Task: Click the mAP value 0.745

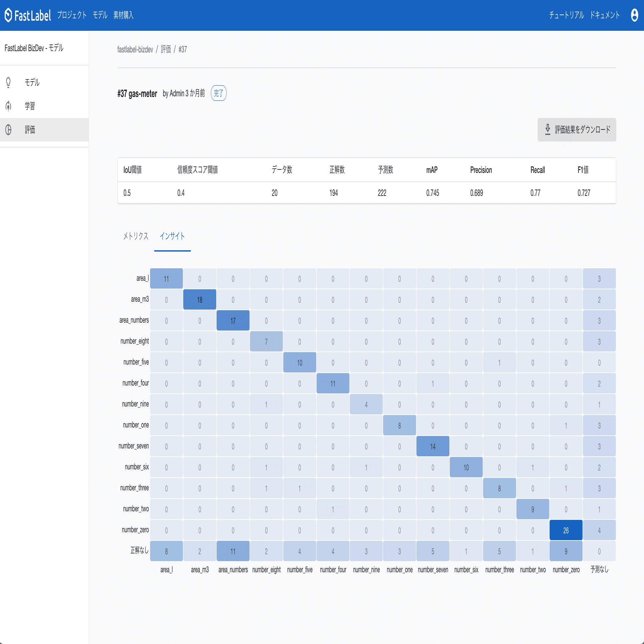Action: coord(433,193)
